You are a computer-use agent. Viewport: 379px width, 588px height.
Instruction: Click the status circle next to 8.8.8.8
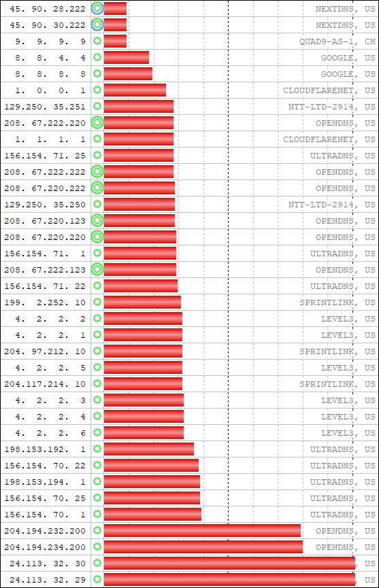point(97,73)
